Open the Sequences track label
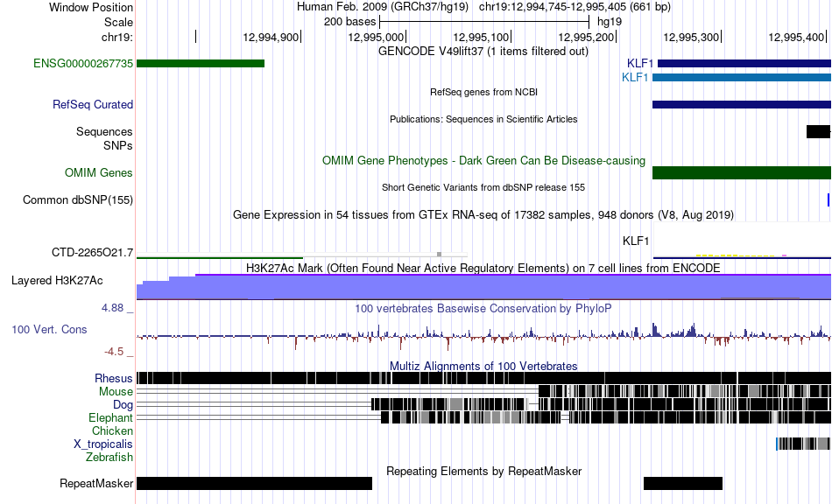This screenshot has height=504, width=832. [x=104, y=131]
